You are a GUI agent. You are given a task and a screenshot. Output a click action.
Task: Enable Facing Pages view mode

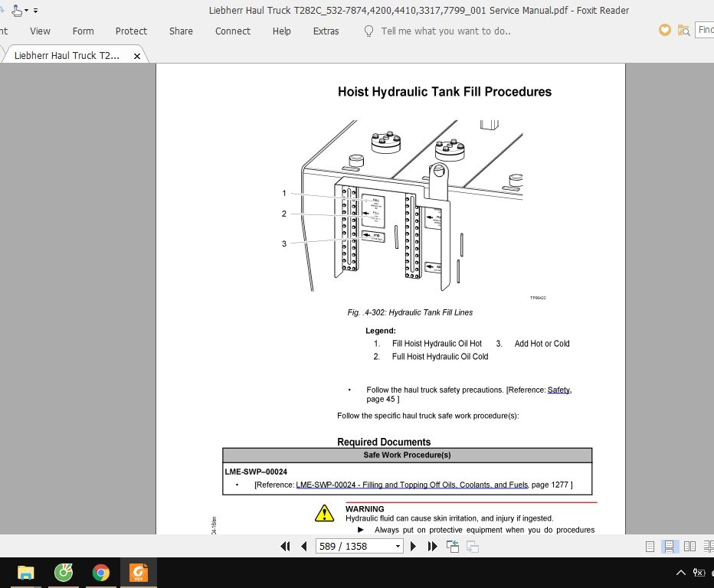tap(691, 546)
